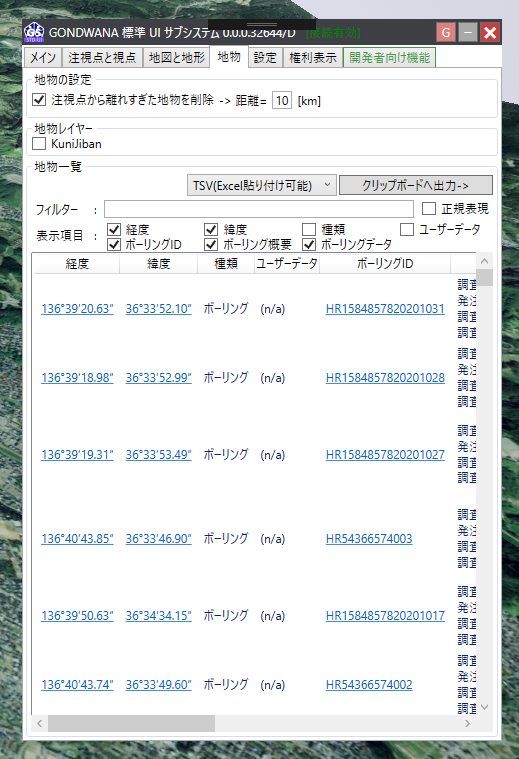The height and width of the screenshot is (759, 519).
Task: Open longitude link 136°39'50.63"
Action: (x=77, y=616)
